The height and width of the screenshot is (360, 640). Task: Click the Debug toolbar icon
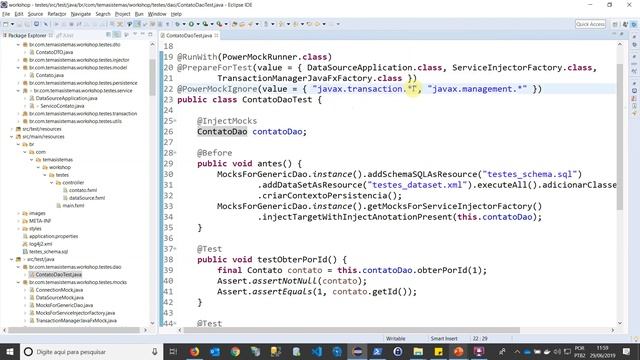[x=178, y=24]
